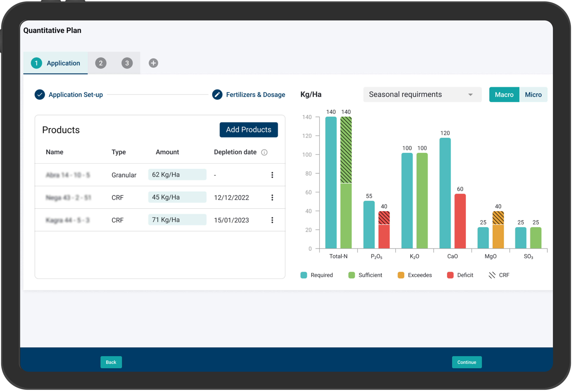
Task: Open the options menu for Kagra 44-5-3
Action: tap(272, 220)
